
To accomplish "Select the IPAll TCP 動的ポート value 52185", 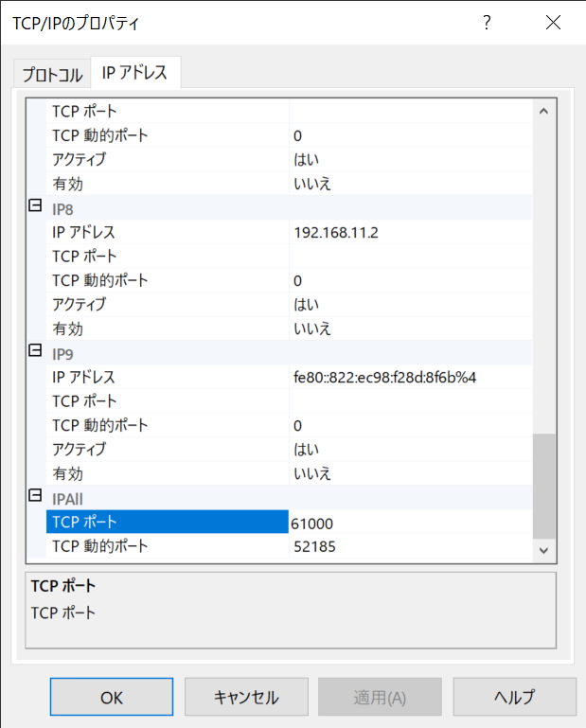I will [407, 546].
